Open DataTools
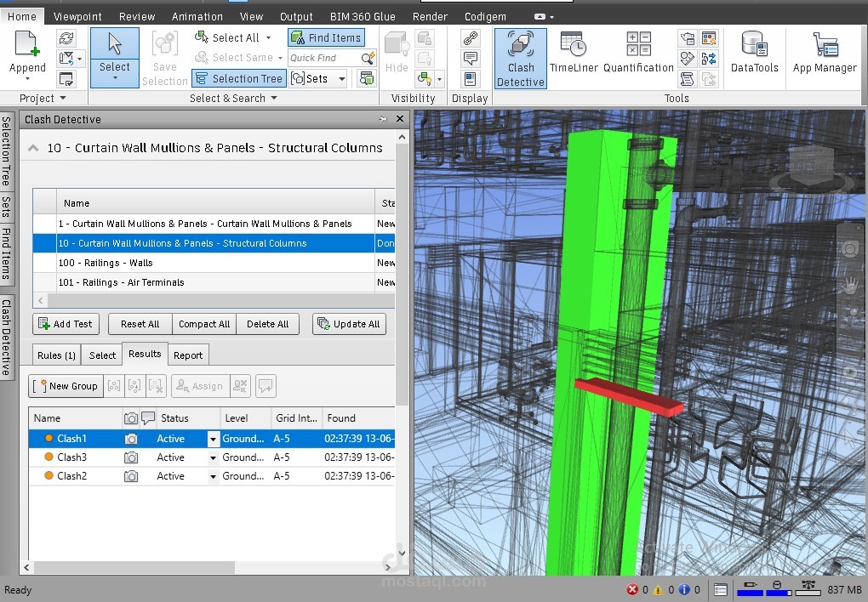 (754, 53)
